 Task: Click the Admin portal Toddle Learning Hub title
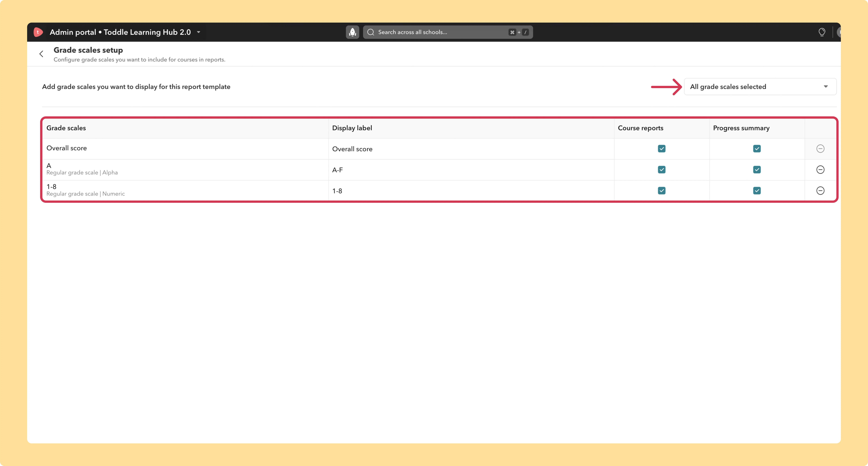(120, 32)
